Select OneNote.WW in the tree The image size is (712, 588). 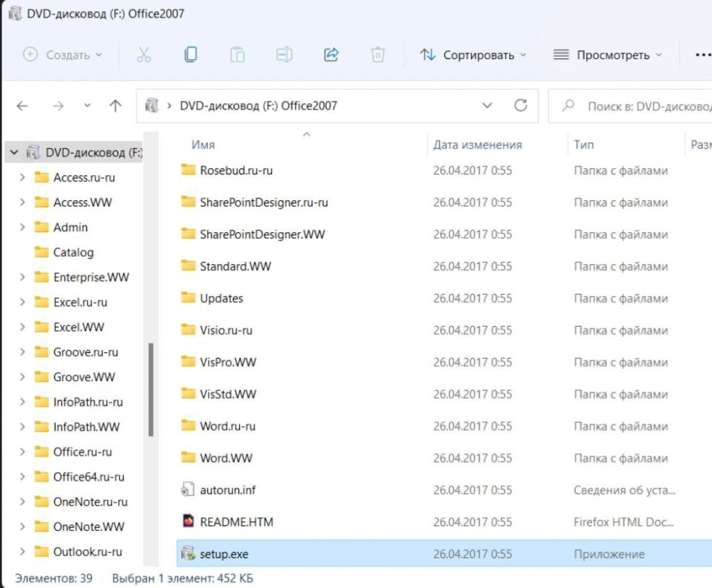click(x=88, y=527)
